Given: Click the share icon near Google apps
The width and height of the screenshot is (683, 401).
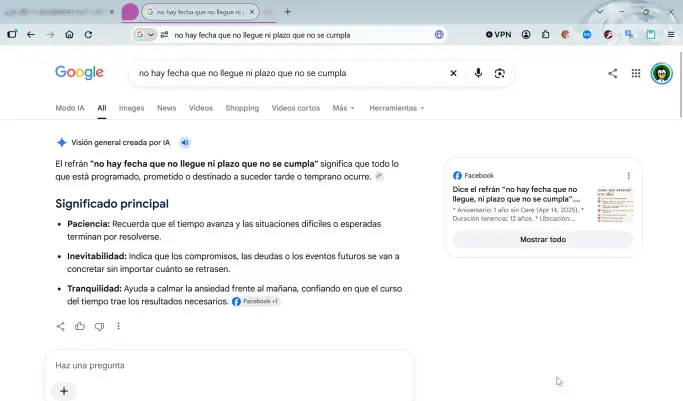Looking at the screenshot, I should (612, 73).
